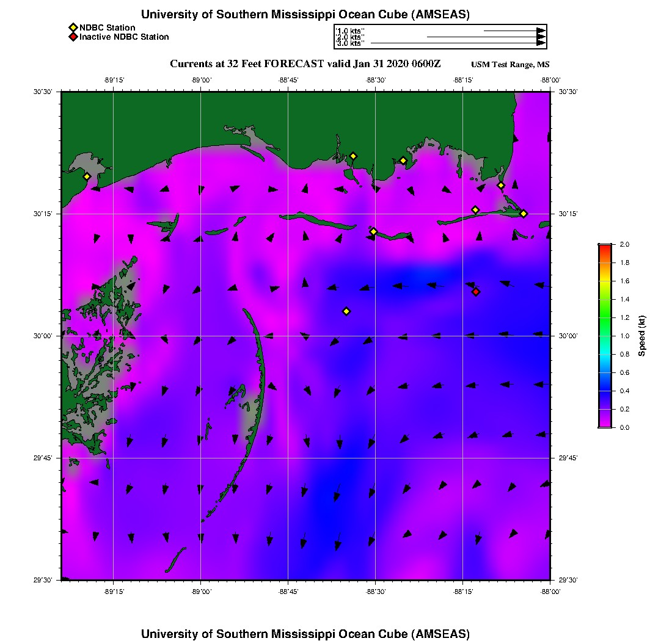Click the 'USM Test Range, MS' label
The image size is (672, 641).
tap(510, 65)
